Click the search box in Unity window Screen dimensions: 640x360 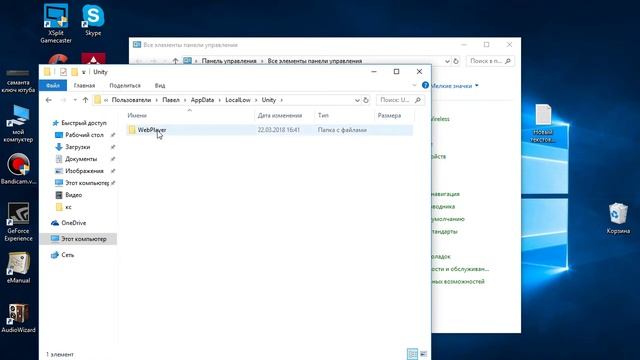[x=400, y=100]
